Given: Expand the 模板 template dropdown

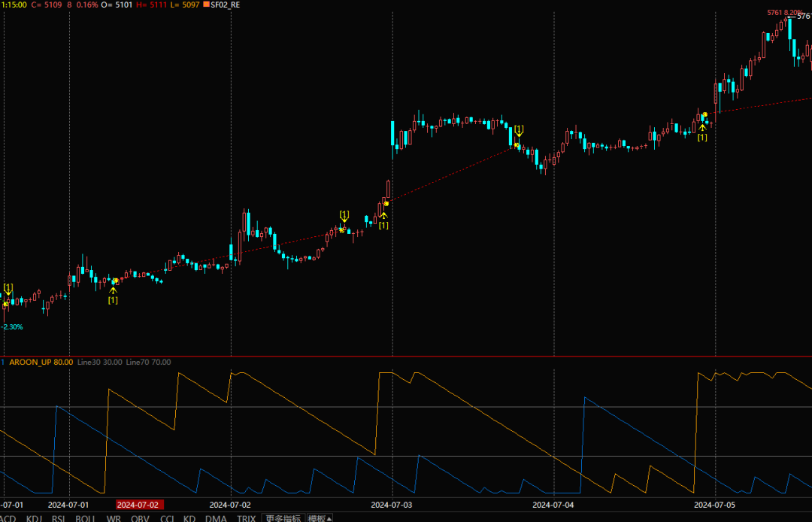Looking at the screenshot, I should point(320,518).
